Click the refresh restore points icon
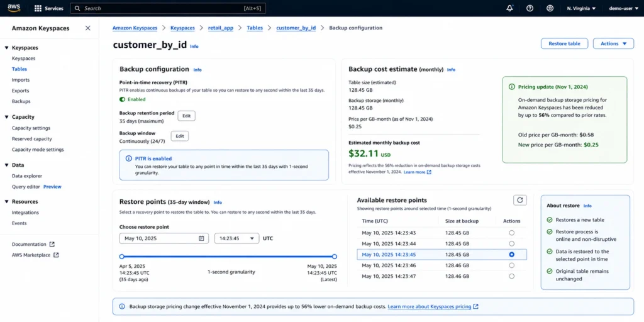The height and width of the screenshot is (322, 644). click(520, 200)
